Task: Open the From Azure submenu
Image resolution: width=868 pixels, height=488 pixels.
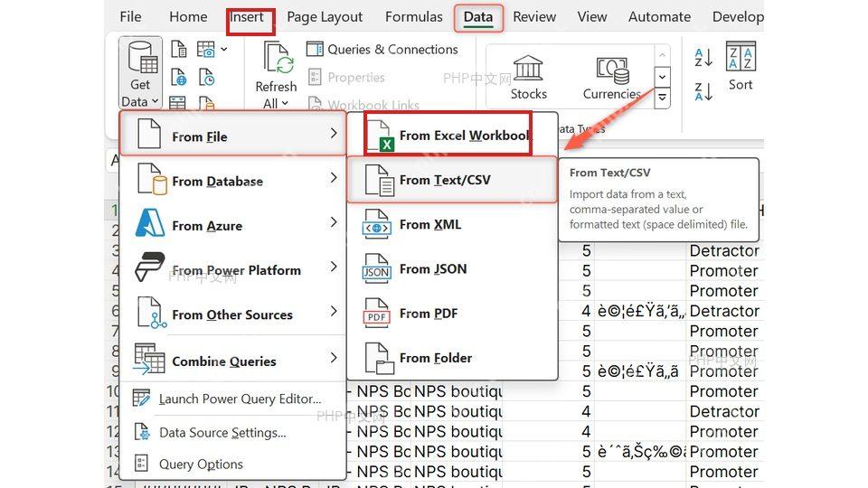Action: pyautogui.click(x=233, y=225)
